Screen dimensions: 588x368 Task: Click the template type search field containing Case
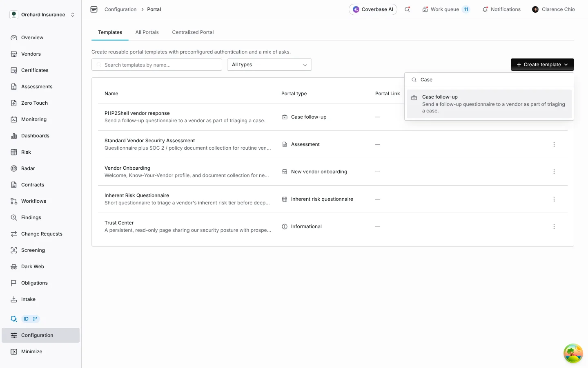pyautogui.click(x=489, y=80)
